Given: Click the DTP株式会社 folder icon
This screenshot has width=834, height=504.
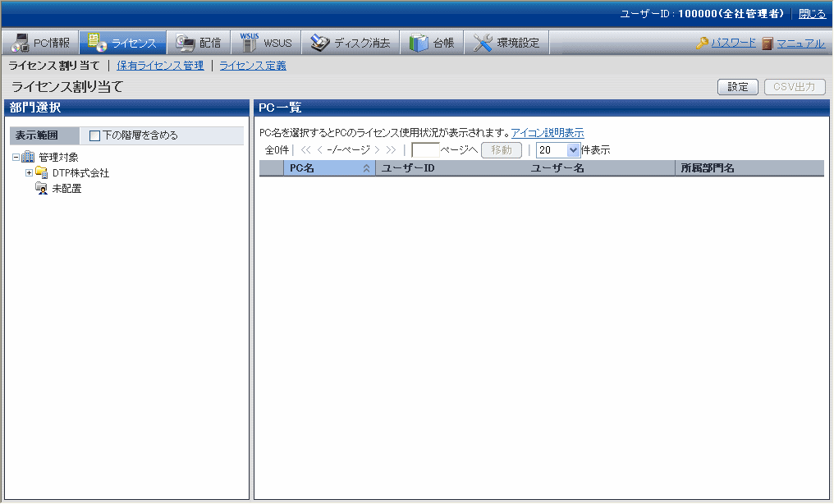Looking at the screenshot, I should click(42, 172).
